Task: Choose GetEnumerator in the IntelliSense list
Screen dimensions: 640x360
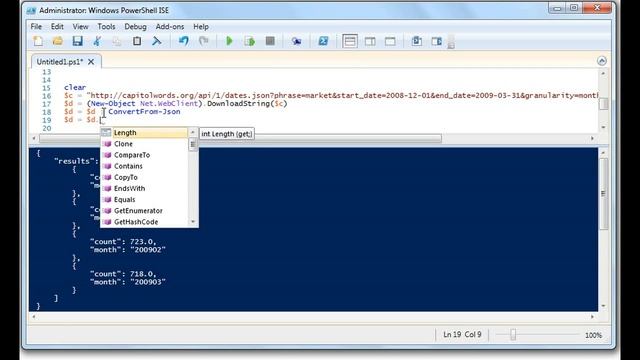Action: [x=144, y=211]
